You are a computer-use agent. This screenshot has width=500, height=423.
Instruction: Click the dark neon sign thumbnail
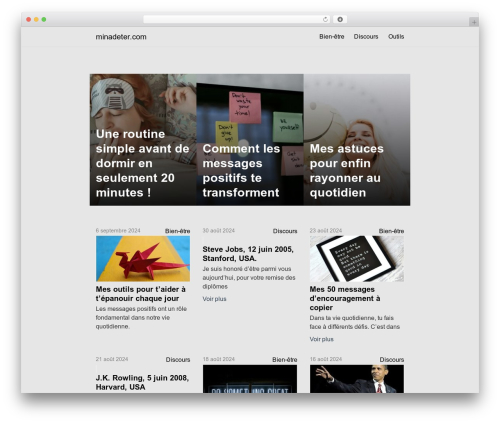click(250, 379)
